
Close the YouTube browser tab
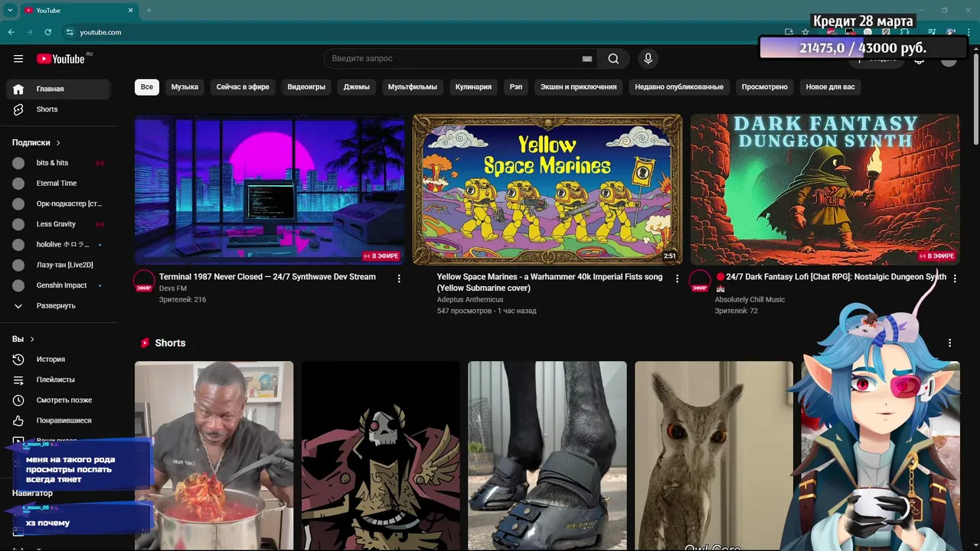click(130, 10)
